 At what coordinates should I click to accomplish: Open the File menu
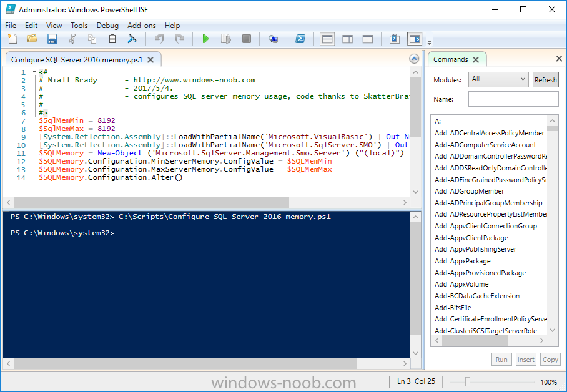[11, 26]
